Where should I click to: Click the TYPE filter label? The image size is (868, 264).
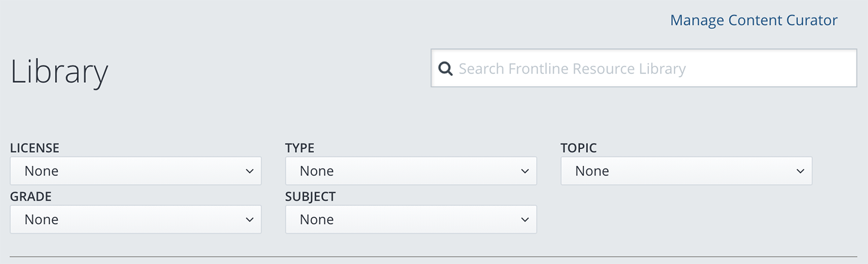[x=300, y=148]
